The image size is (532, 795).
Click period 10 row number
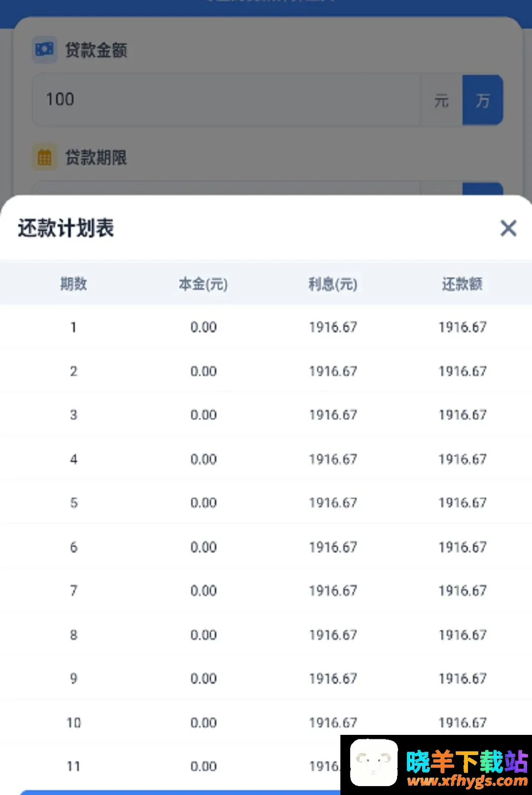click(74, 723)
